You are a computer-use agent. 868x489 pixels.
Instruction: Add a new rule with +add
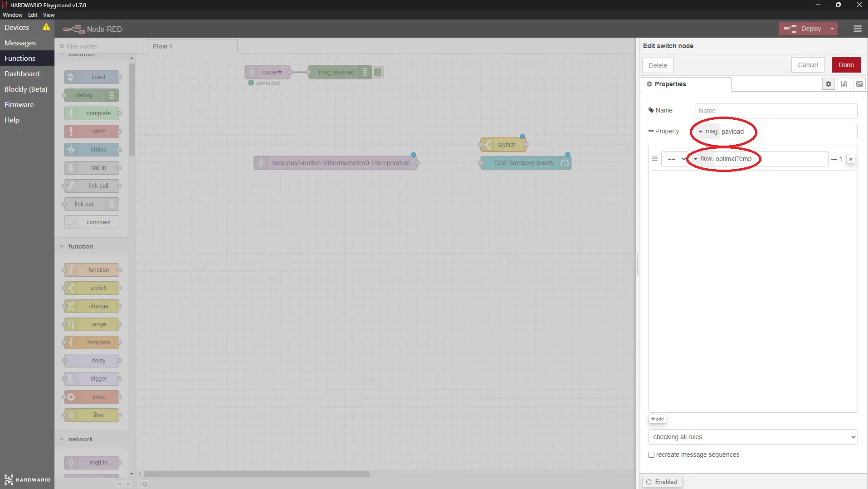pos(657,419)
